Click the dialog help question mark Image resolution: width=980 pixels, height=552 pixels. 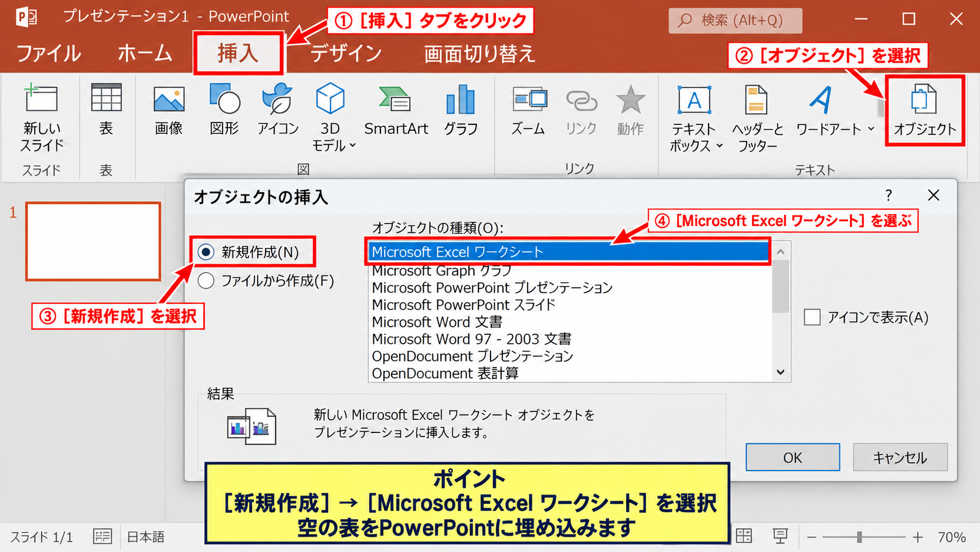point(889,195)
